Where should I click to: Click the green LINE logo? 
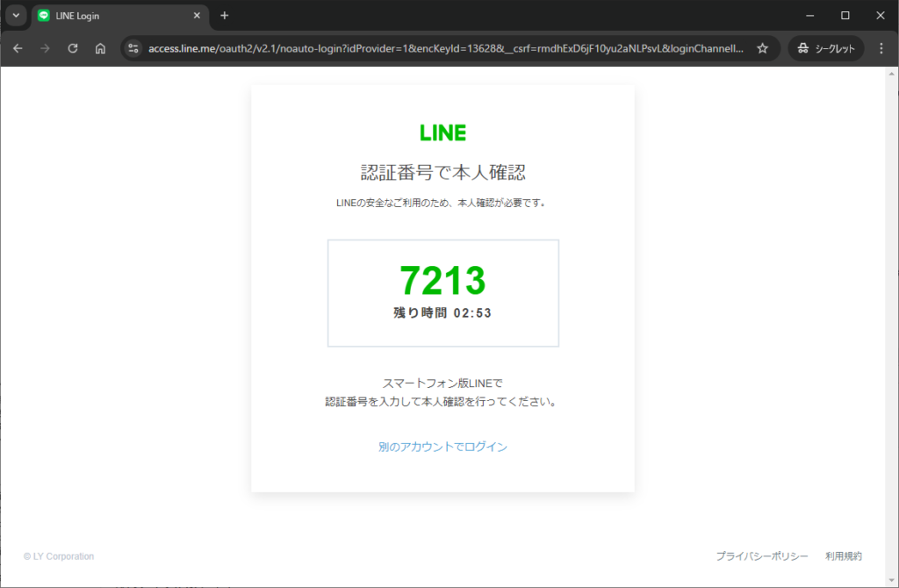tap(442, 133)
